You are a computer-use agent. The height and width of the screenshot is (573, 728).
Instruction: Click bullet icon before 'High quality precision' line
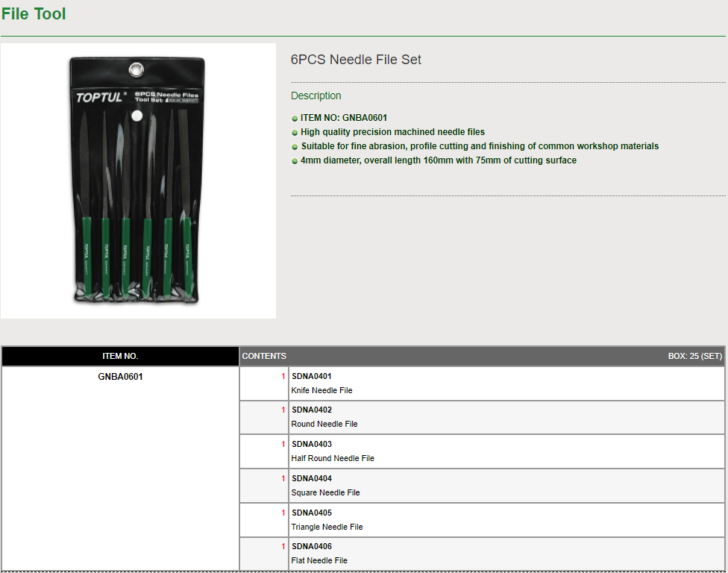295,133
